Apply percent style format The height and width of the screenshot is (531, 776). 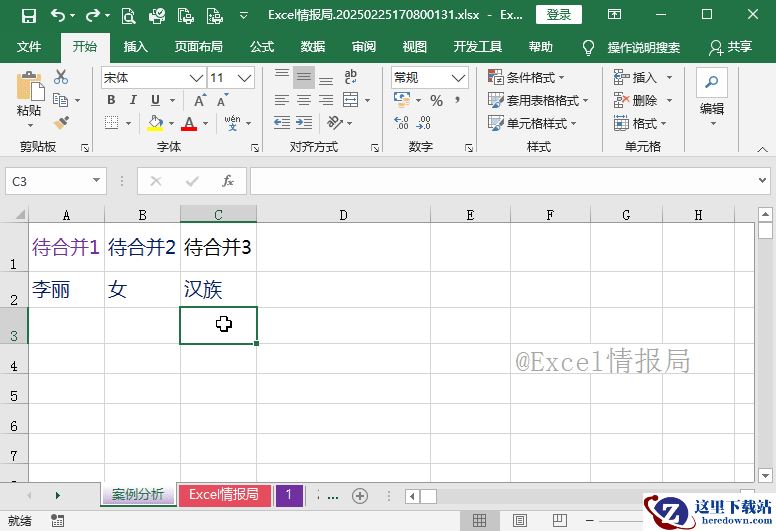436,100
